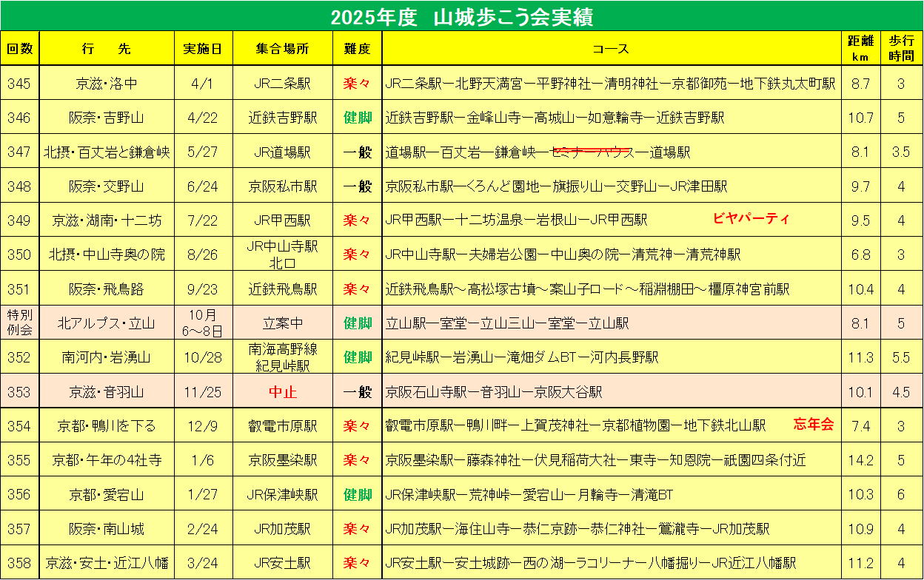The image size is (924, 580).
Task: Click the red ビヤパーティ label
Action: click(751, 219)
